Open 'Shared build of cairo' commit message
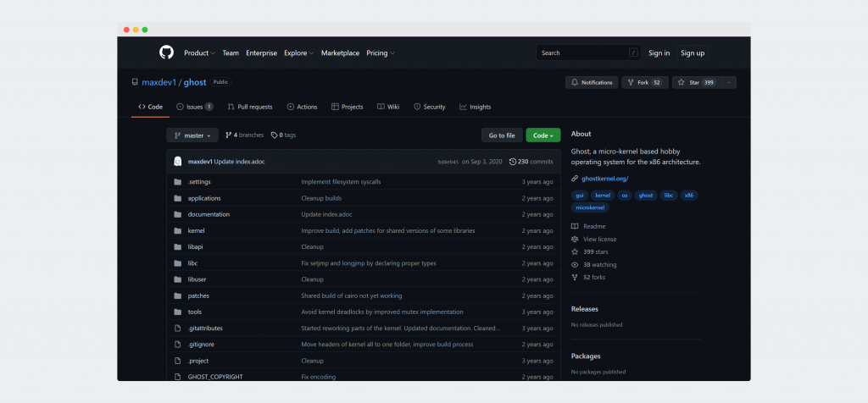The height and width of the screenshot is (403, 868). 352,295
